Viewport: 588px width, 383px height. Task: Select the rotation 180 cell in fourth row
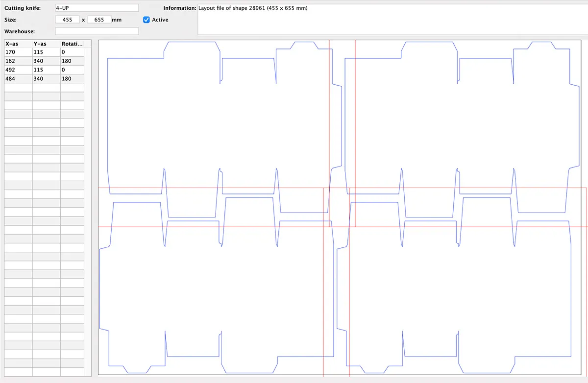pos(72,78)
